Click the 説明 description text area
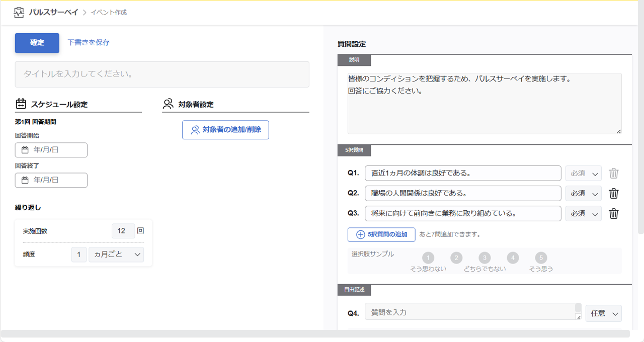This screenshot has height=342, width=644. click(x=485, y=104)
